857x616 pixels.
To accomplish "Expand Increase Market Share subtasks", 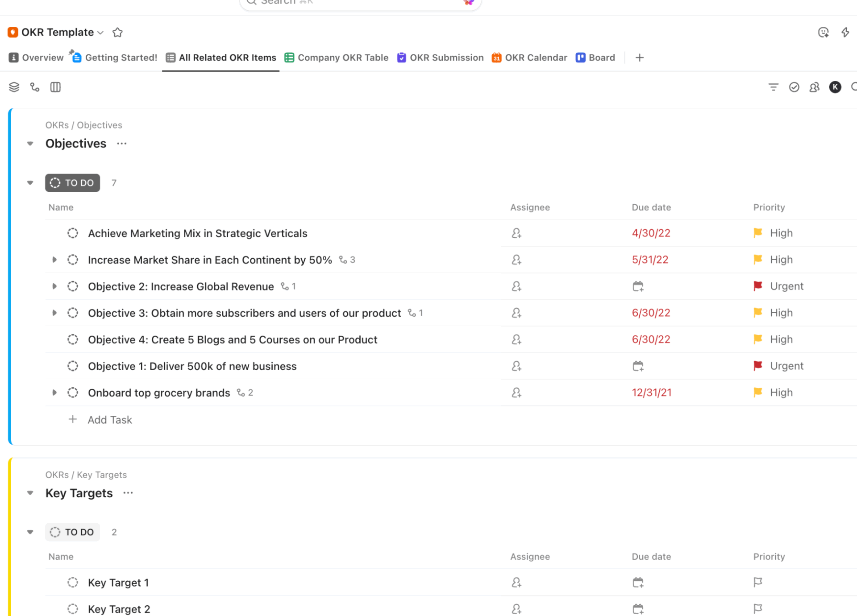I will tap(54, 260).
